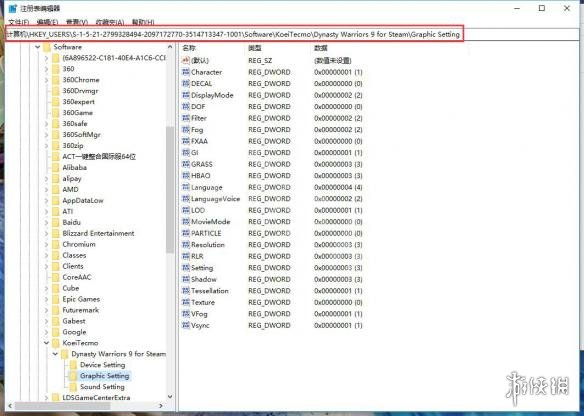Click the HBAO value icon
The width and height of the screenshot is (584, 416).
click(185, 175)
